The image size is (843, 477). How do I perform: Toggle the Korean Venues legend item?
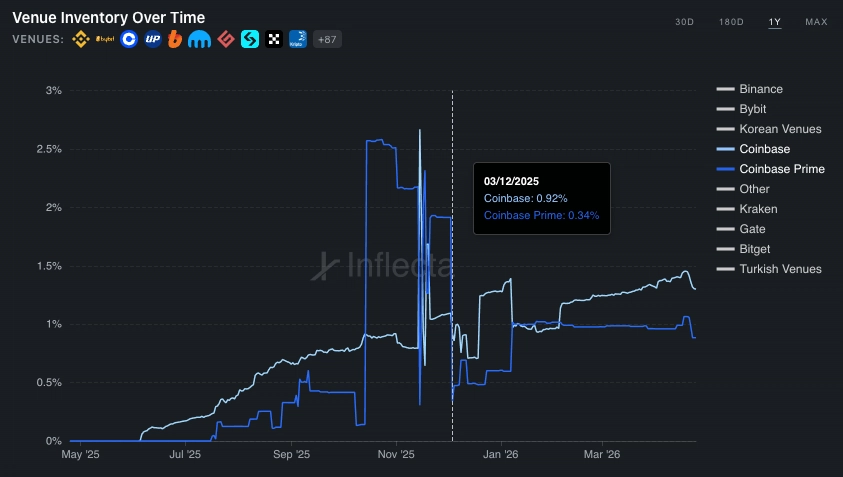click(x=780, y=129)
